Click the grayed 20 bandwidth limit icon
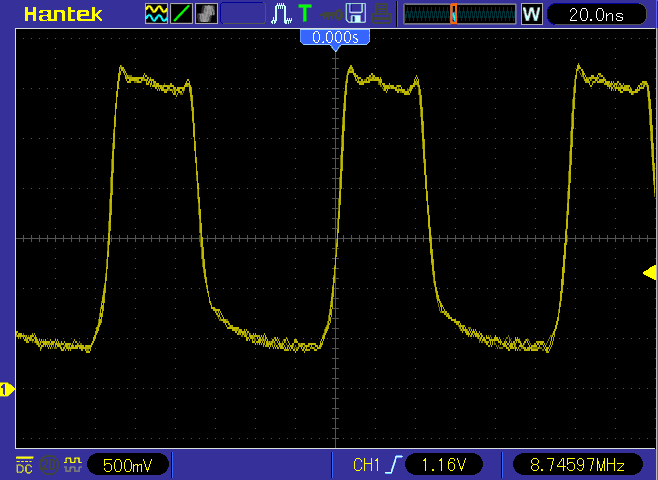 point(48,464)
